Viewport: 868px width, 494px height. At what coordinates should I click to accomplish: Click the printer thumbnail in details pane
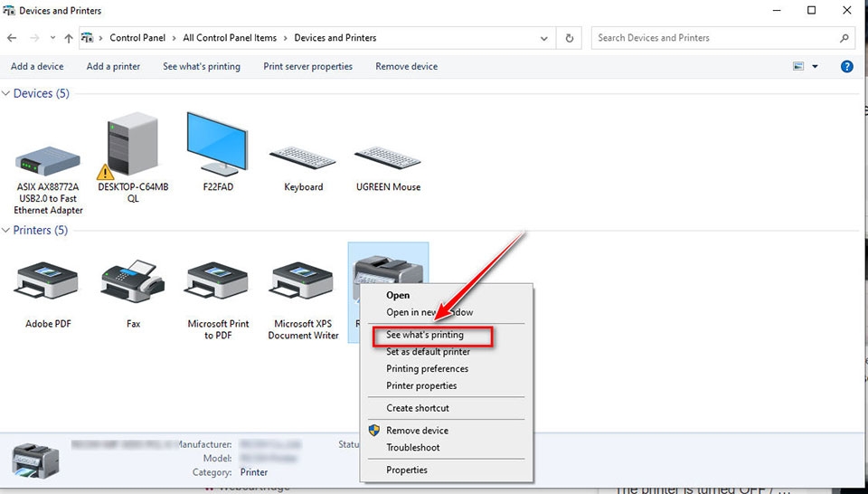35,461
